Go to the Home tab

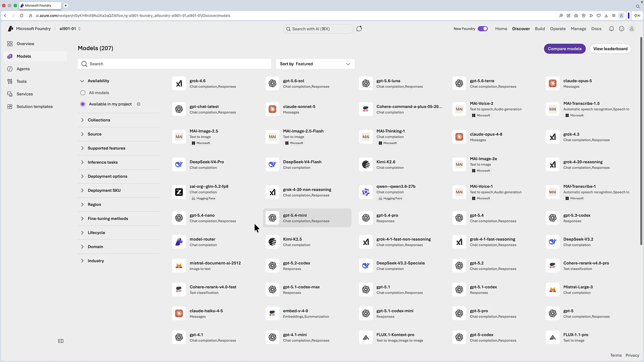click(501, 29)
